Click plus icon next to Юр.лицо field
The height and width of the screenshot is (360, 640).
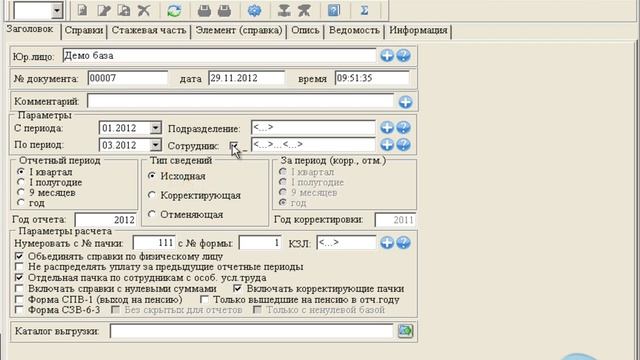[387, 56]
